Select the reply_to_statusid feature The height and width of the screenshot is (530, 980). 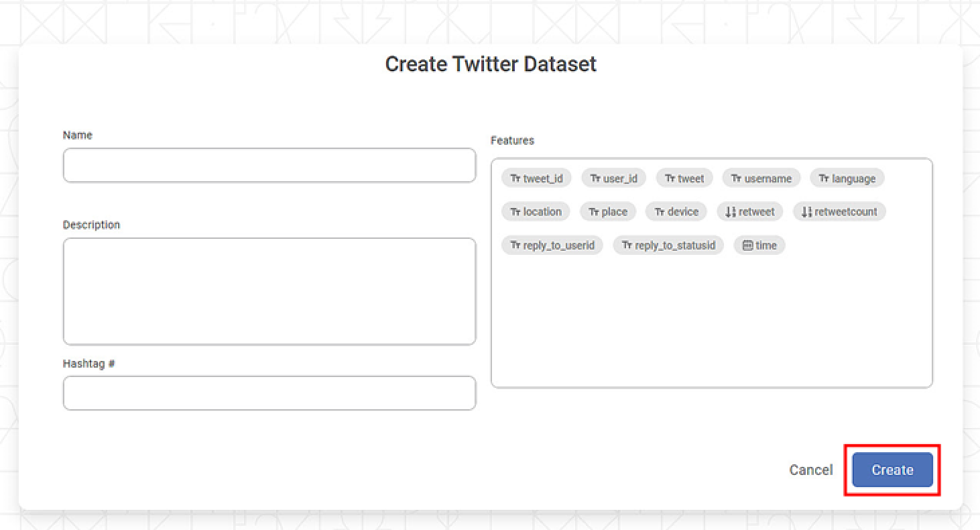coord(668,245)
